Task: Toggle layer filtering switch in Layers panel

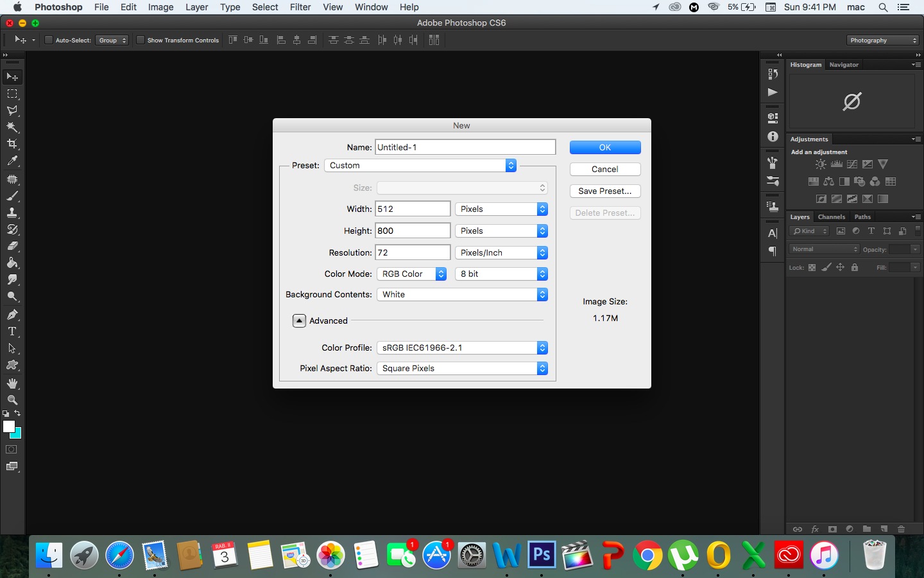Action: point(918,230)
